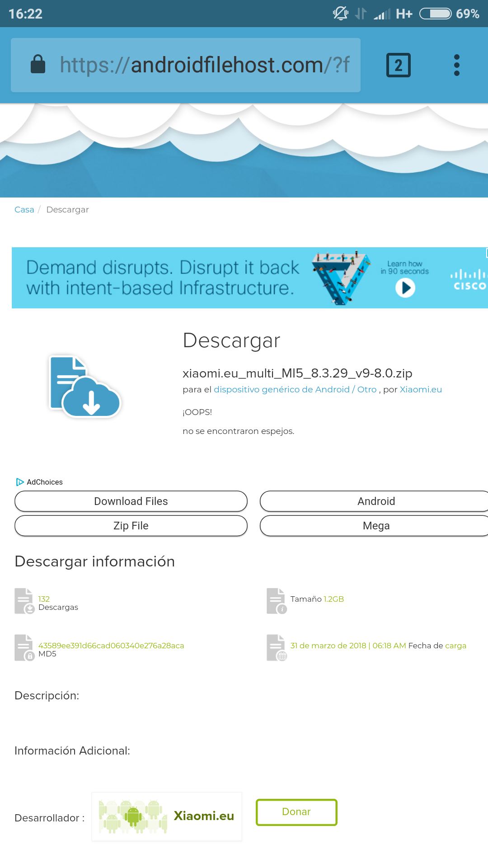This screenshot has width=488, height=868.
Task: Open Xiaomi.eu uploader link
Action: pos(421,390)
